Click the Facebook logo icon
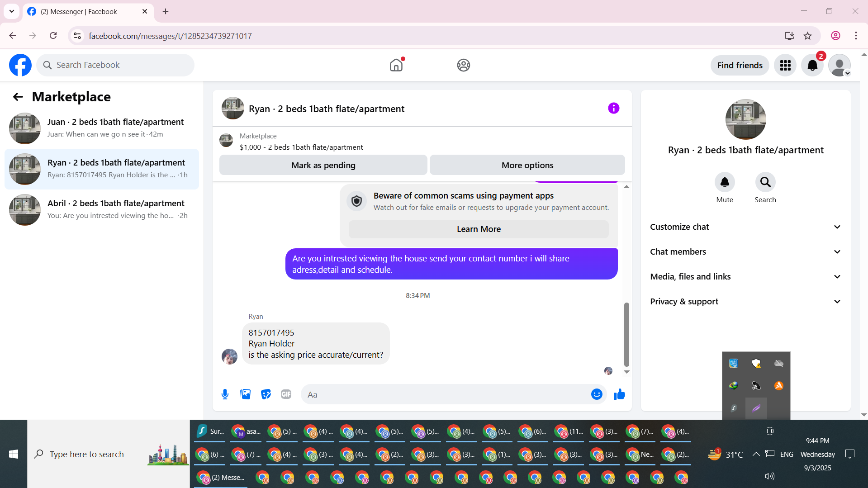Screen dimensions: 868x488 pyautogui.click(x=20, y=65)
